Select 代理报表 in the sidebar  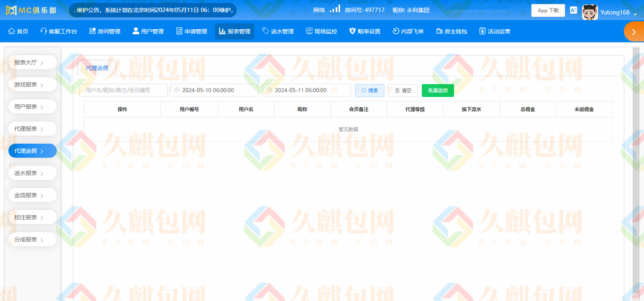33,129
